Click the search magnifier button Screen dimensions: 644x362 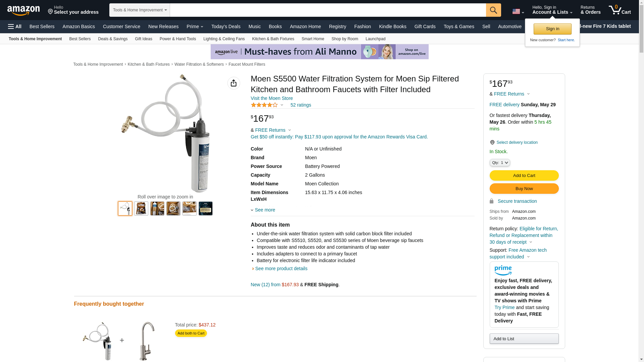(493, 10)
